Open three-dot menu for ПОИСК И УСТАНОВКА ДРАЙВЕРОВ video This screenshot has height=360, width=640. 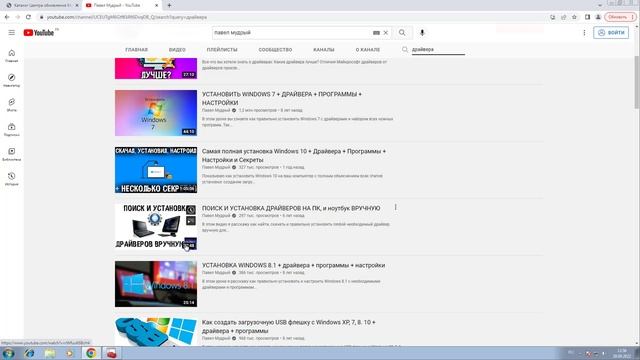(x=396, y=207)
